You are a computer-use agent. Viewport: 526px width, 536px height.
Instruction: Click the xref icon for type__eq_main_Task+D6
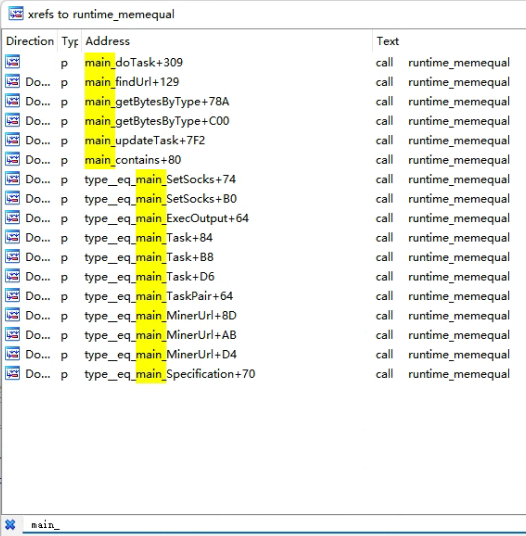12,276
